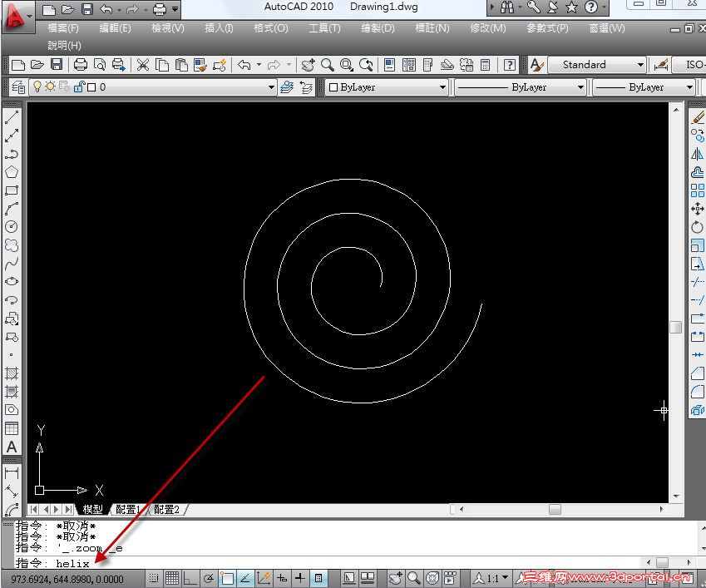Select the Fillet modify tool
Image resolution: width=706 pixels, height=588 pixels.
[x=698, y=392]
